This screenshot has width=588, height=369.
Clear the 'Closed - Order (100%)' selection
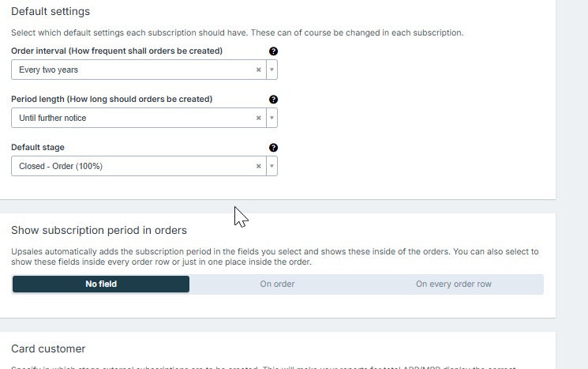point(258,166)
